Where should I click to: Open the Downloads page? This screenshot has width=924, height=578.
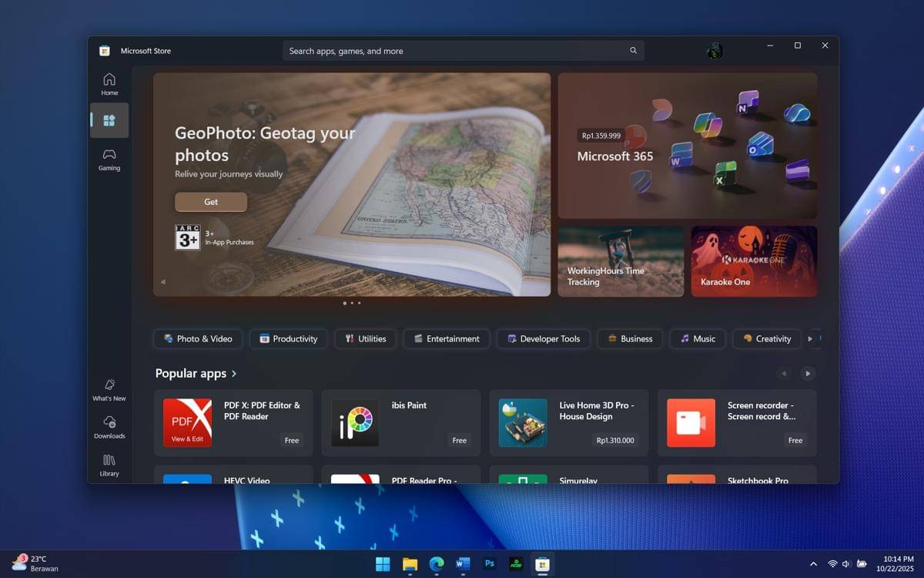click(109, 426)
